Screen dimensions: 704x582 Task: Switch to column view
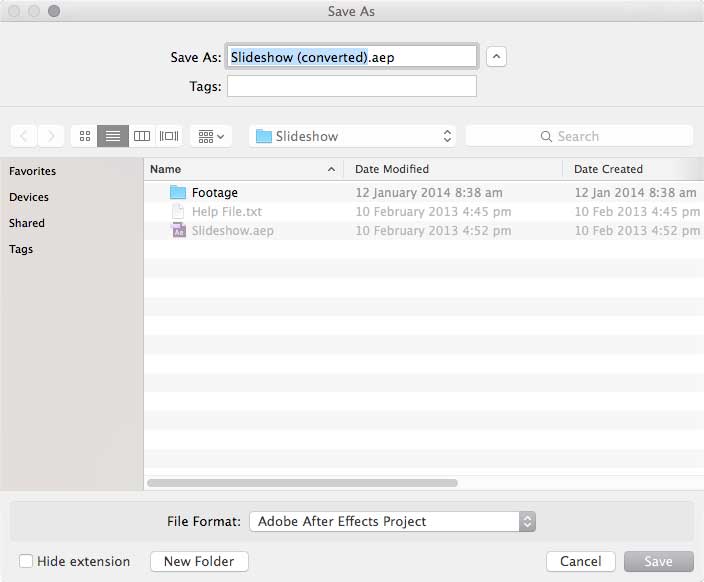pos(142,136)
